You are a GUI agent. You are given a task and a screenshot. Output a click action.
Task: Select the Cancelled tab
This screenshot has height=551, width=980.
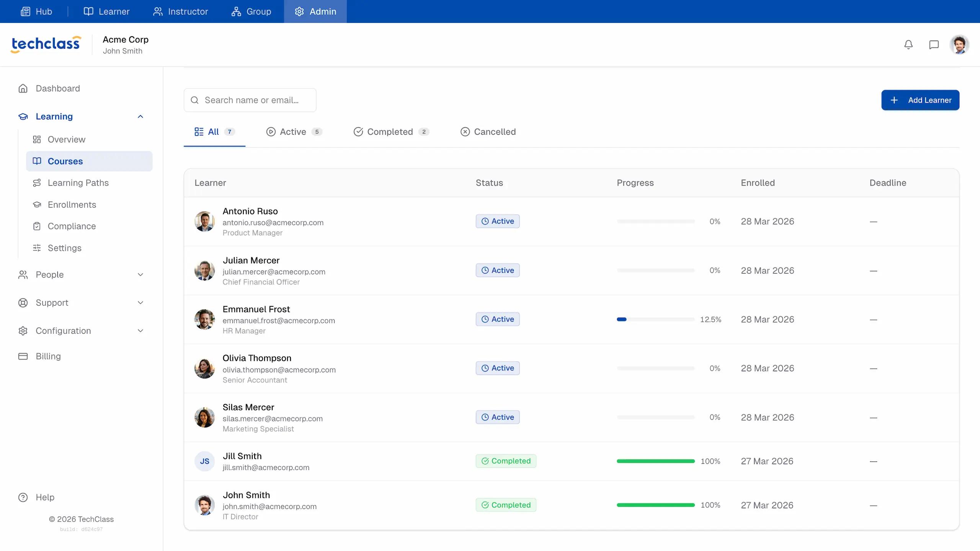[488, 132]
